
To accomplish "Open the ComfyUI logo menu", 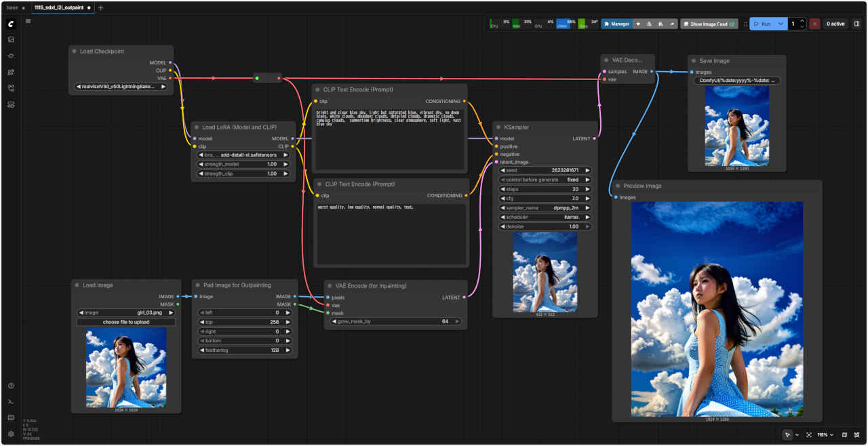I will (11, 24).
